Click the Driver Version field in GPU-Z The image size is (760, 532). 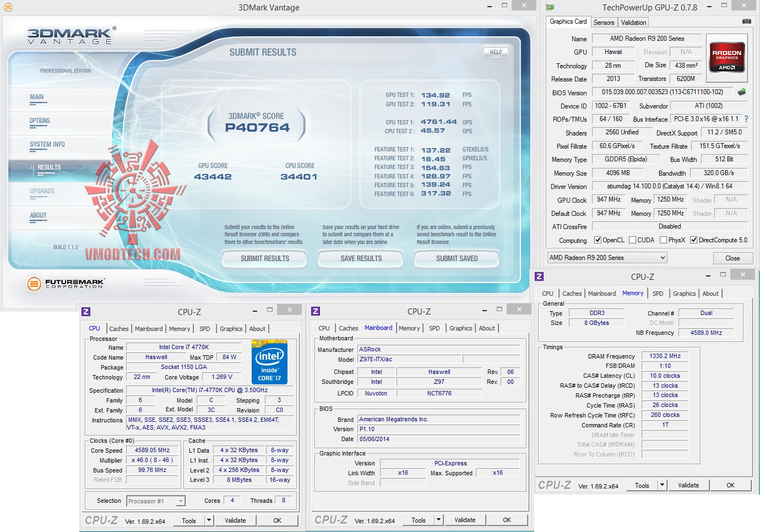(670, 186)
